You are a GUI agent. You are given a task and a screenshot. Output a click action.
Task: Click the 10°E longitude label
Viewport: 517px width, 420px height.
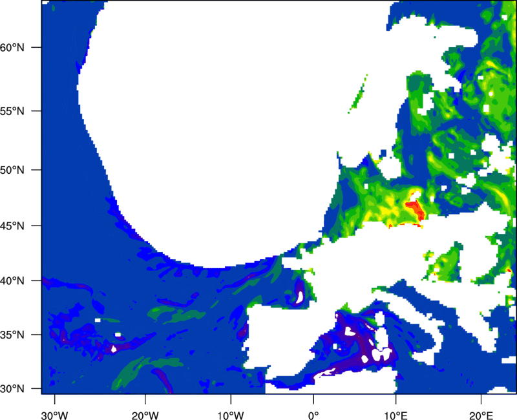[x=396, y=415]
